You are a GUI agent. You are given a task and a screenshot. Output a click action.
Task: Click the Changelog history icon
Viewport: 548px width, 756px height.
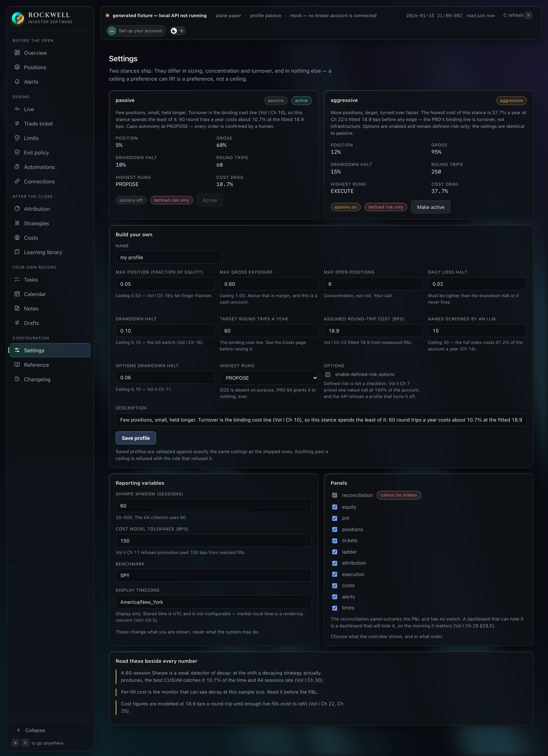17,379
